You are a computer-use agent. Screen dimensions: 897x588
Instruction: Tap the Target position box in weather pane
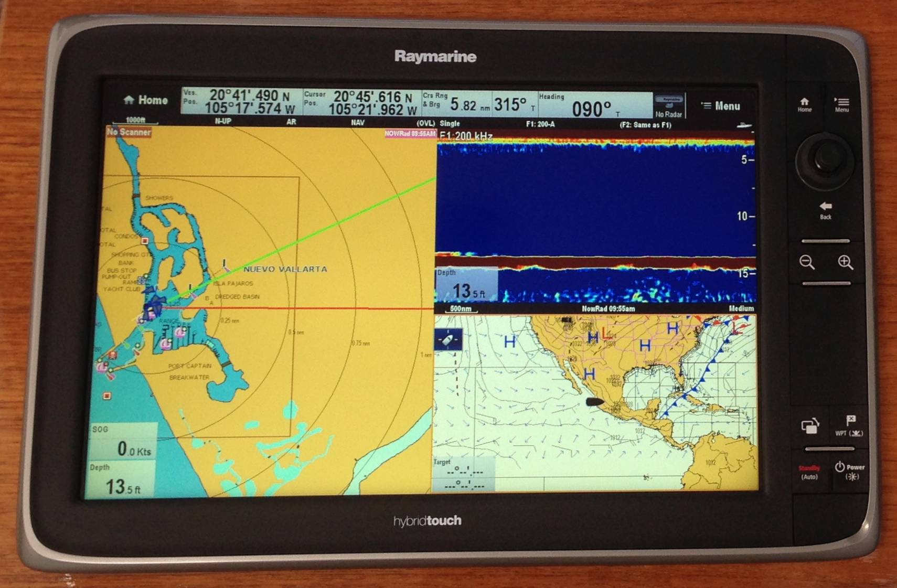[x=463, y=475]
